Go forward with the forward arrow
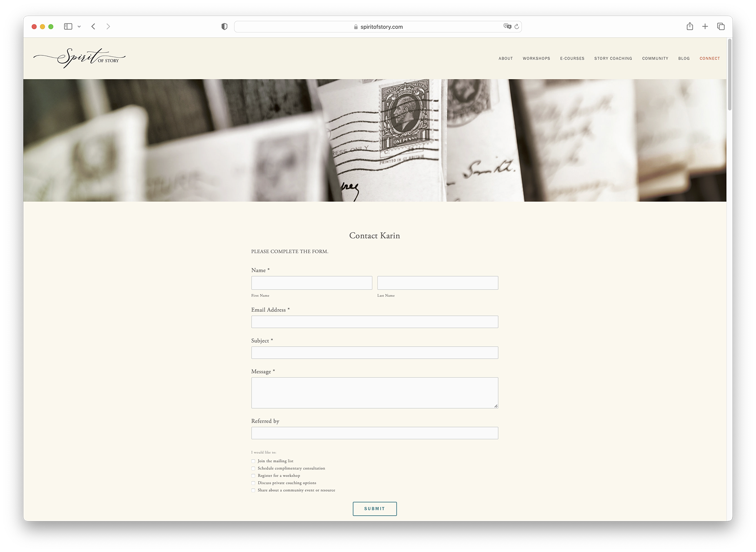The height and width of the screenshot is (552, 756). tap(108, 27)
